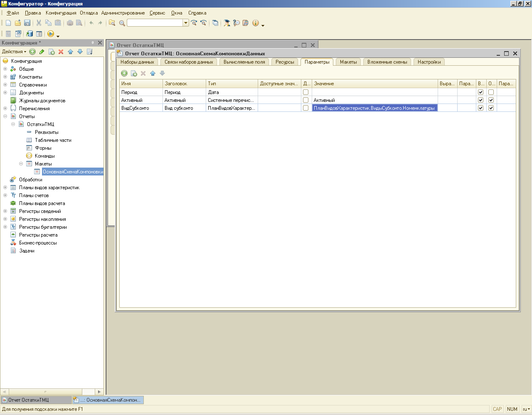This screenshot has height=415, width=532.
Task: Delete the tree item using the red X icon
Action: (61, 52)
